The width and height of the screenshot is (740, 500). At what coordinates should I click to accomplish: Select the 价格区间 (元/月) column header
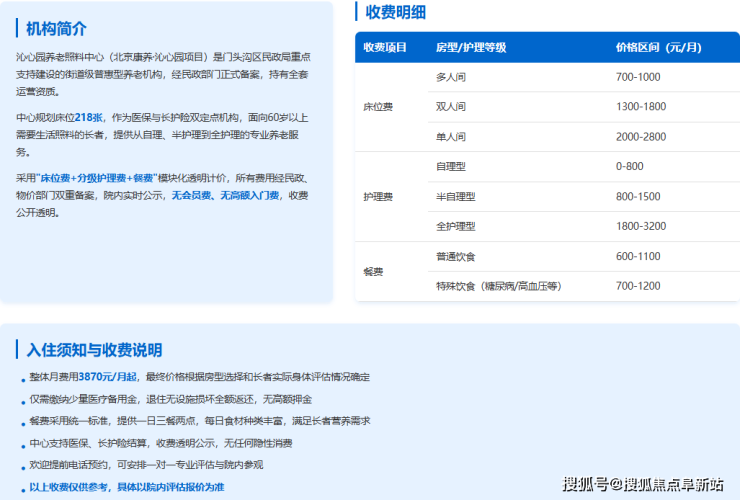click(x=658, y=47)
